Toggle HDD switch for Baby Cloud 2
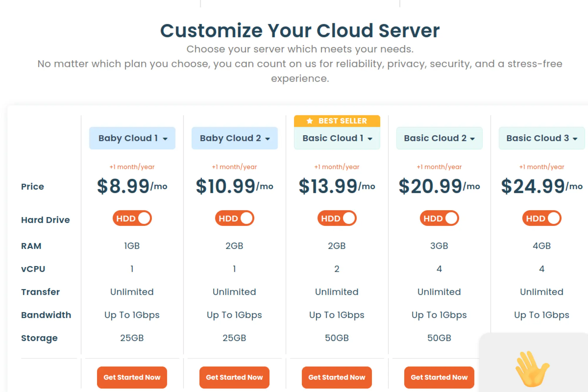The width and height of the screenshot is (588, 392). [234, 218]
